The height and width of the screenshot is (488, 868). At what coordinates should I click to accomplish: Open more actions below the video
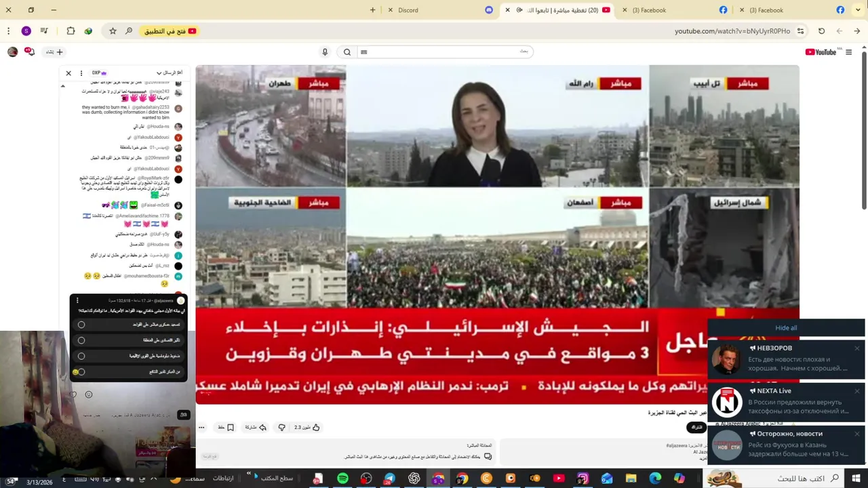201,428
